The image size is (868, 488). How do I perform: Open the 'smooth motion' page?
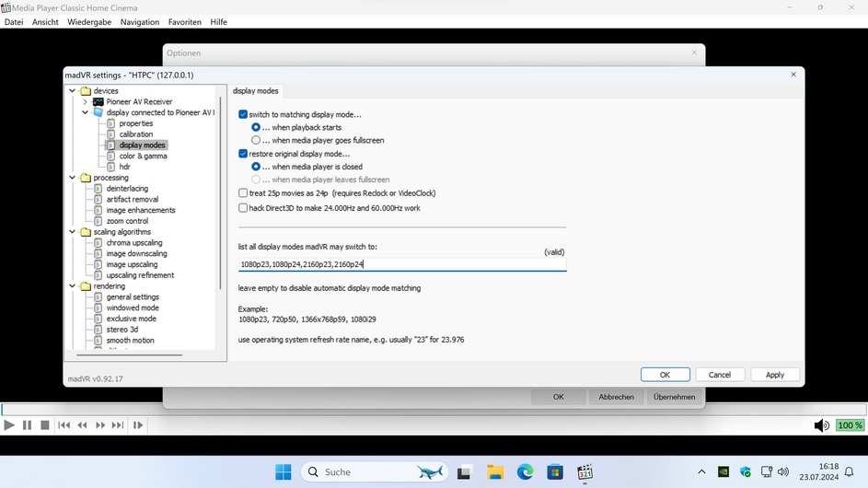(x=130, y=341)
